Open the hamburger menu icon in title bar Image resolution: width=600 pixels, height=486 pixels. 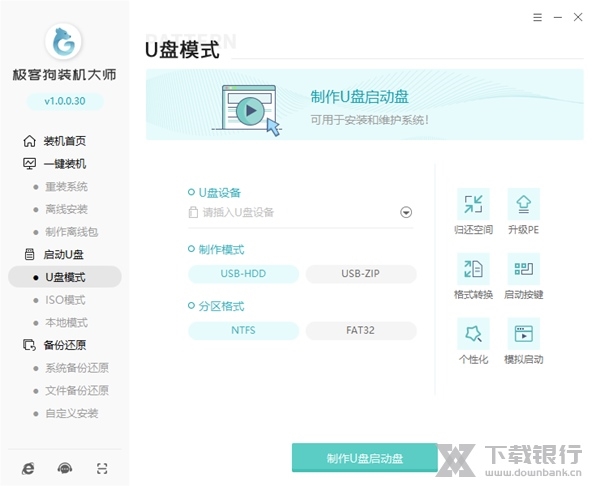tap(538, 17)
